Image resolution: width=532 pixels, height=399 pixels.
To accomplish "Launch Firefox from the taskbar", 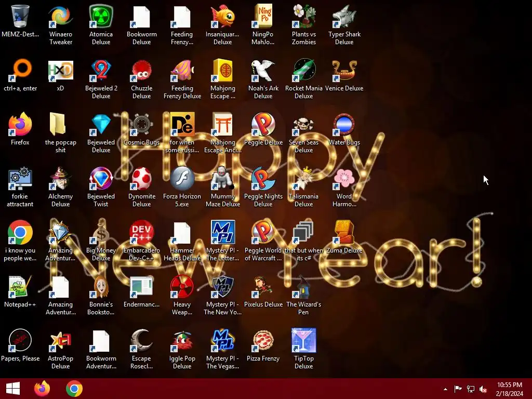I will point(42,389).
